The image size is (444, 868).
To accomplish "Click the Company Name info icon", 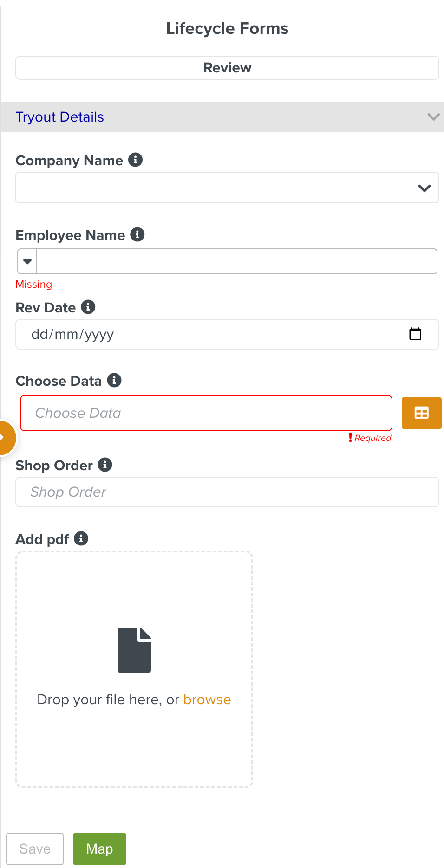I will click(x=135, y=160).
